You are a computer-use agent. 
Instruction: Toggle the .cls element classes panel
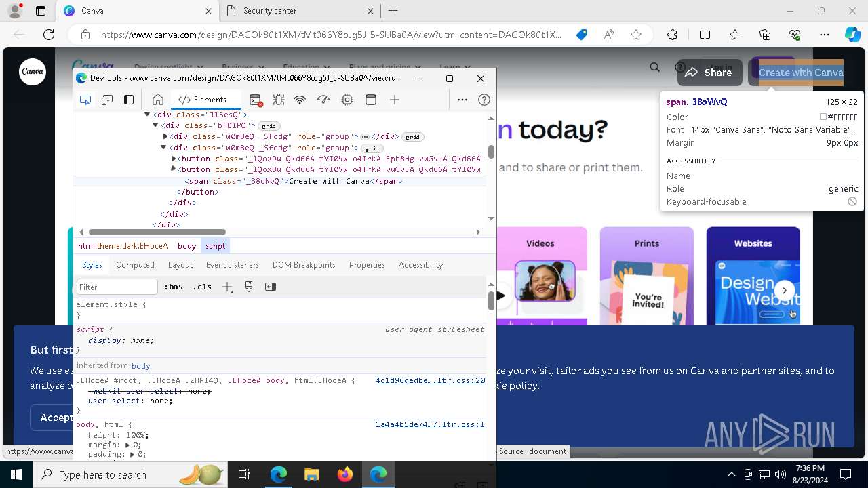pos(202,287)
